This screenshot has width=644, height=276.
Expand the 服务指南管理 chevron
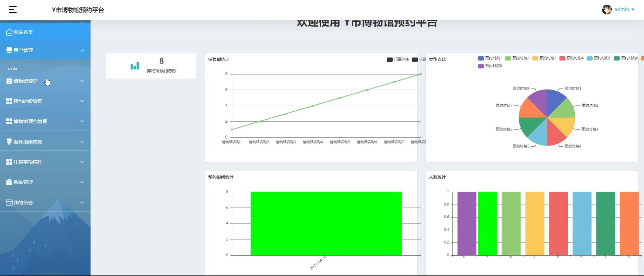[x=82, y=142]
